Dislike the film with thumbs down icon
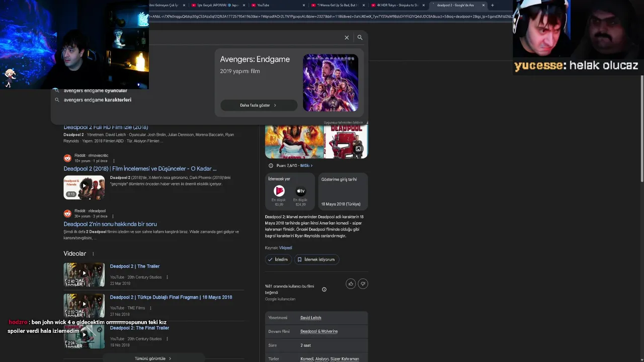 coord(363,284)
